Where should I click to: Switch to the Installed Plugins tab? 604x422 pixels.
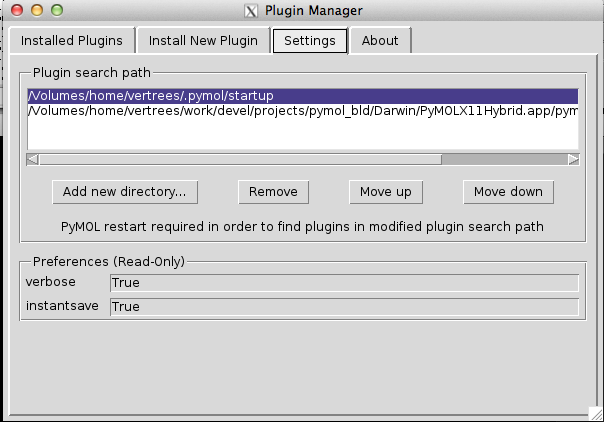pos(72,40)
